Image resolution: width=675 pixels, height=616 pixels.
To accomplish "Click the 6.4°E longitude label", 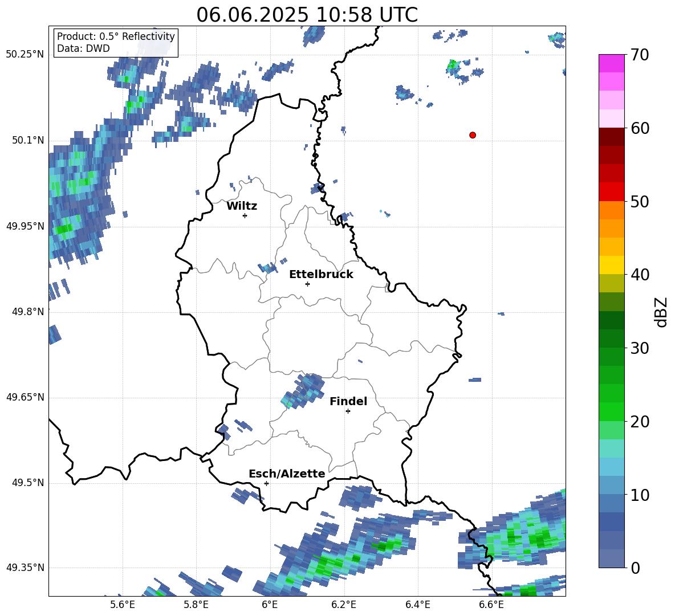I will [x=417, y=605].
